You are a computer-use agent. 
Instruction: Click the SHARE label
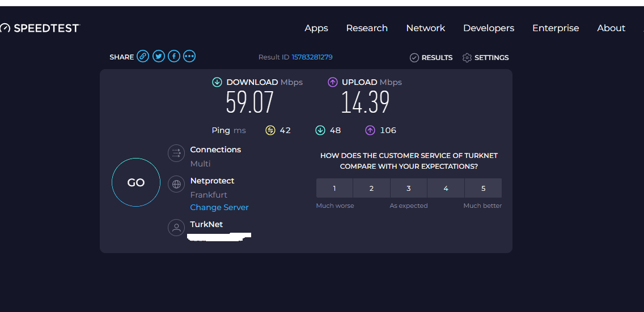coord(121,57)
